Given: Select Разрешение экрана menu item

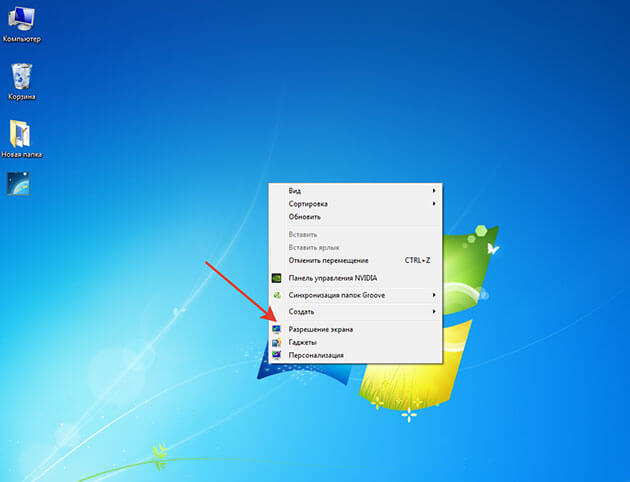Looking at the screenshot, I should click(356, 329).
